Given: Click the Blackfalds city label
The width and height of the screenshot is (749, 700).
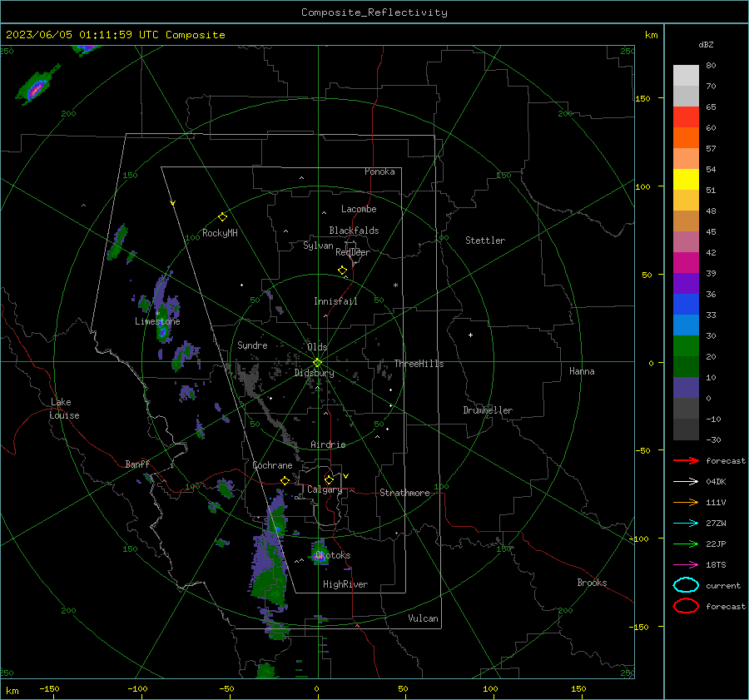Looking at the screenshot, I should click(354, 231).
